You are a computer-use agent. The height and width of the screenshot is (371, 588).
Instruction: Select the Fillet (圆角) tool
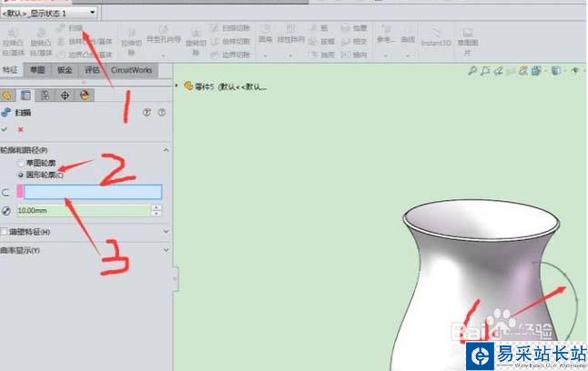(x=265, y=34)
